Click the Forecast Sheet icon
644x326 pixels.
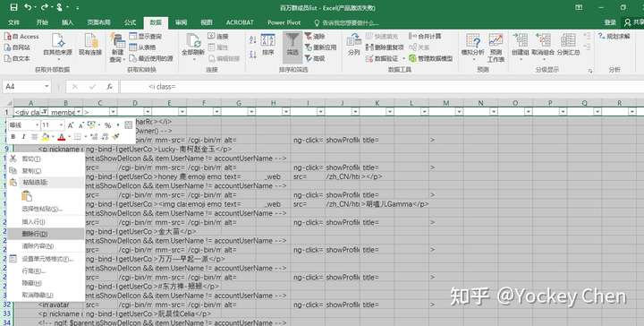pyautogui.click(x=496, y=47)
